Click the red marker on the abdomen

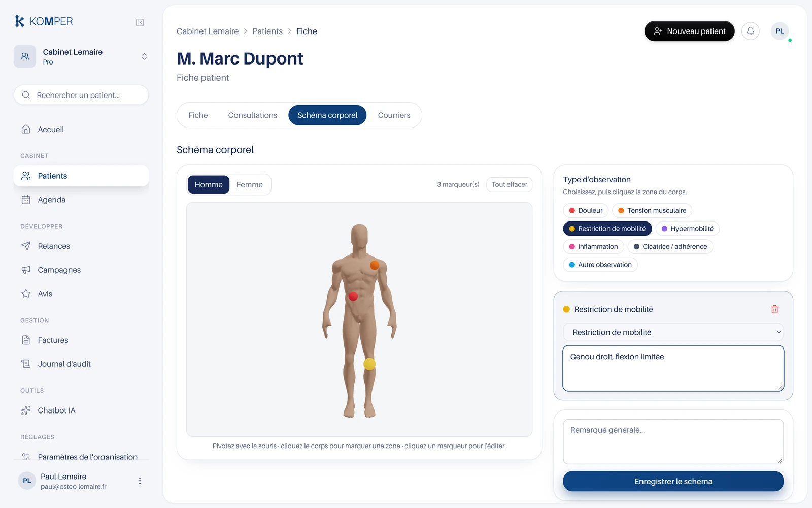(353, 296)
